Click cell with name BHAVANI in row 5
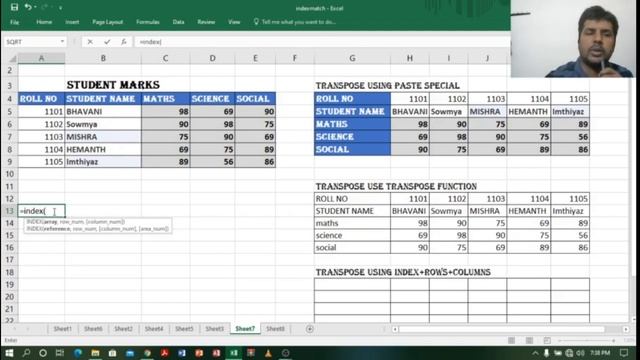Screen dimensions: 640x360 103,111
